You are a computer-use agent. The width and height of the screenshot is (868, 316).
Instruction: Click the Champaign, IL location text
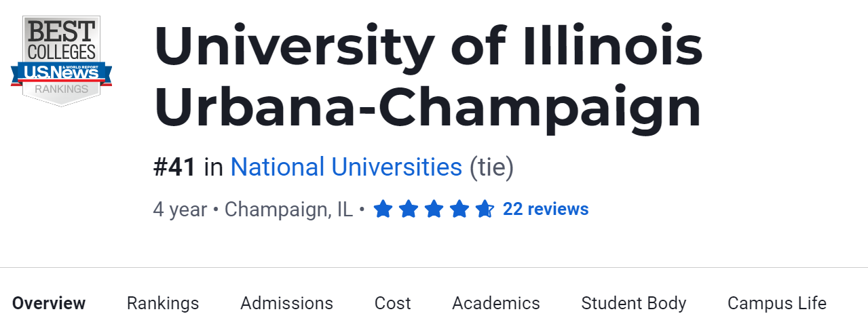coord(288,210)
